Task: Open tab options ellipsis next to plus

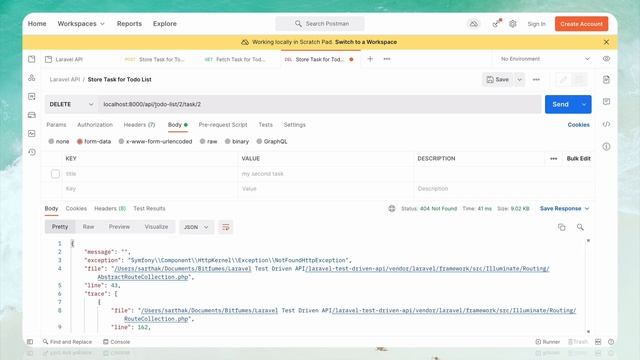Action: [387, 59]
